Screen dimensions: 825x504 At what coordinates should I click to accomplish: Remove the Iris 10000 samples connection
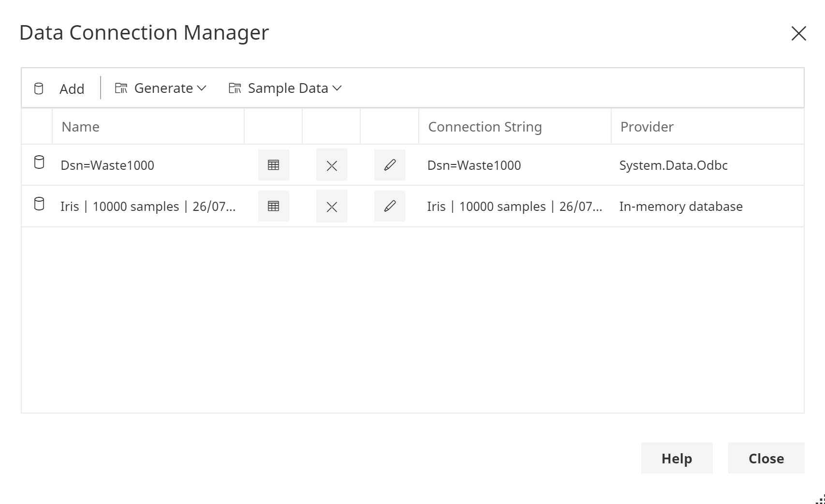(x=331, y=206)
